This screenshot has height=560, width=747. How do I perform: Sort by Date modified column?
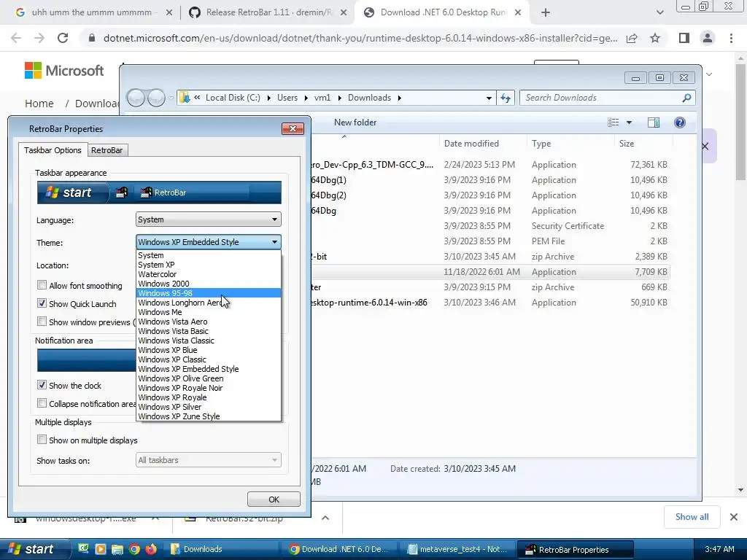coord(471,144)
